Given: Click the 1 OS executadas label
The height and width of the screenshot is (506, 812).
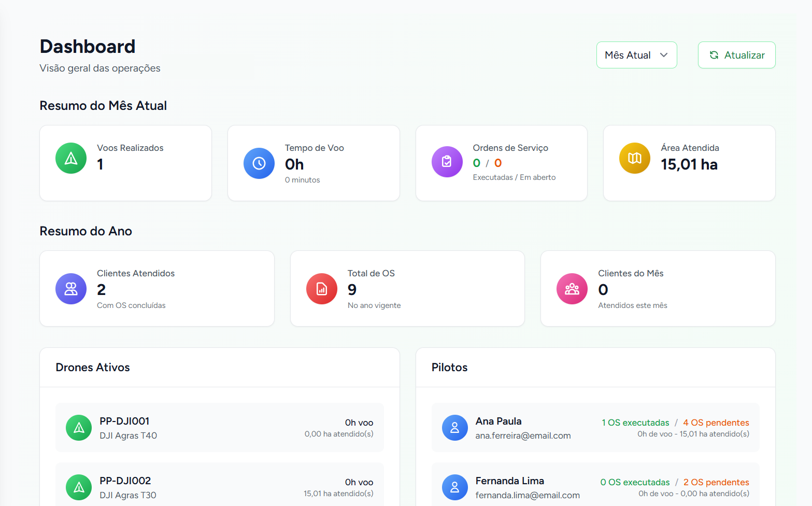Looking at the screenshot, I should click(635, 423).
